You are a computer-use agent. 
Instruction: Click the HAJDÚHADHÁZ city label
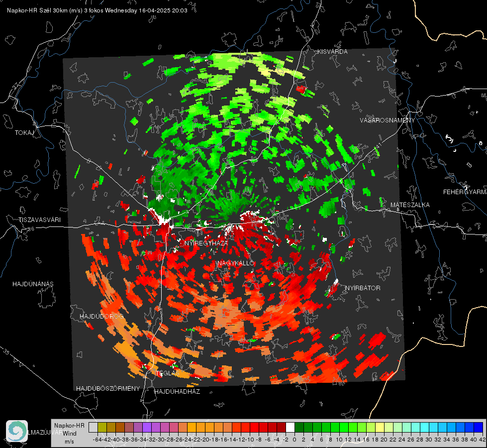[x=177, y=391]
